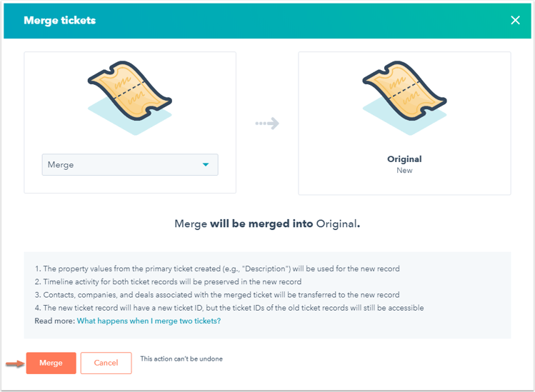Confirm with the orange Merge button
This screenshot has width=535, height=392.
point(51,363)
